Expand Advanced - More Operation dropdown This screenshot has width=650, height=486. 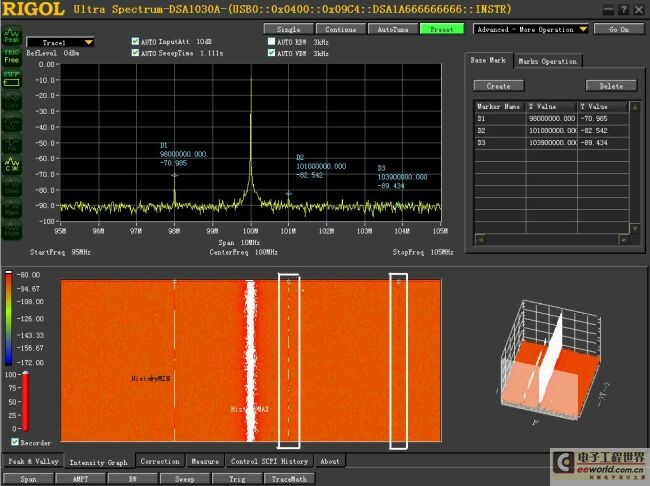point(530,29)
